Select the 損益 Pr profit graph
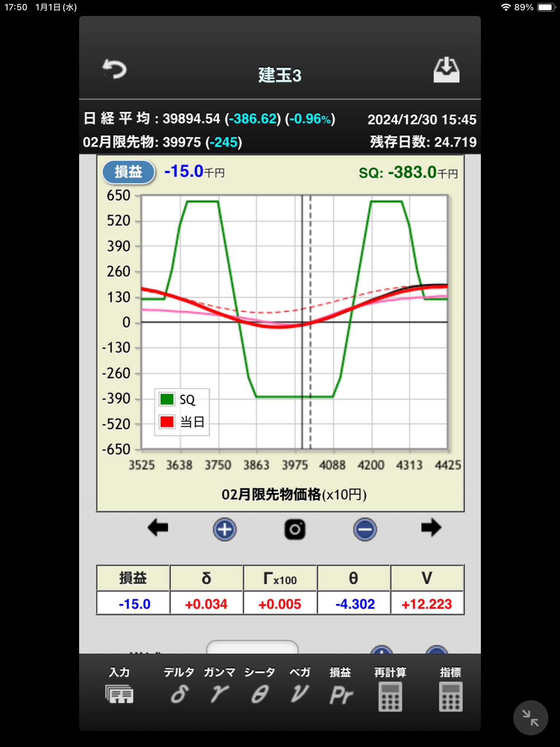Viewport: 560px width, 747px height. point(341,688)
